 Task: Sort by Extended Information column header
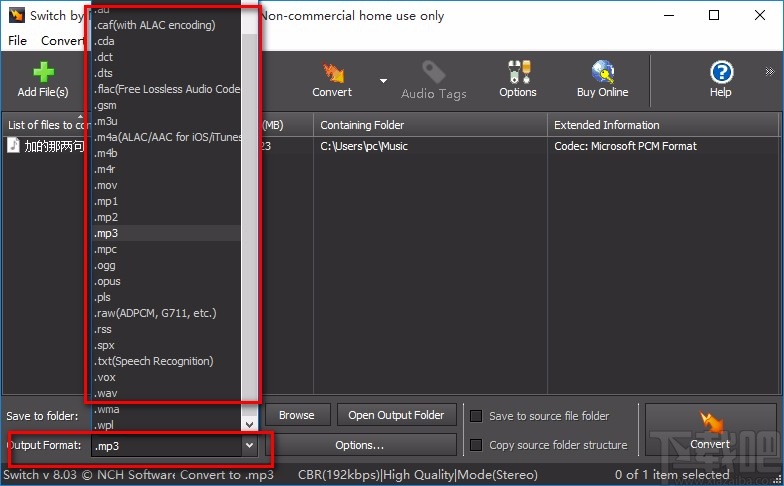664,125
